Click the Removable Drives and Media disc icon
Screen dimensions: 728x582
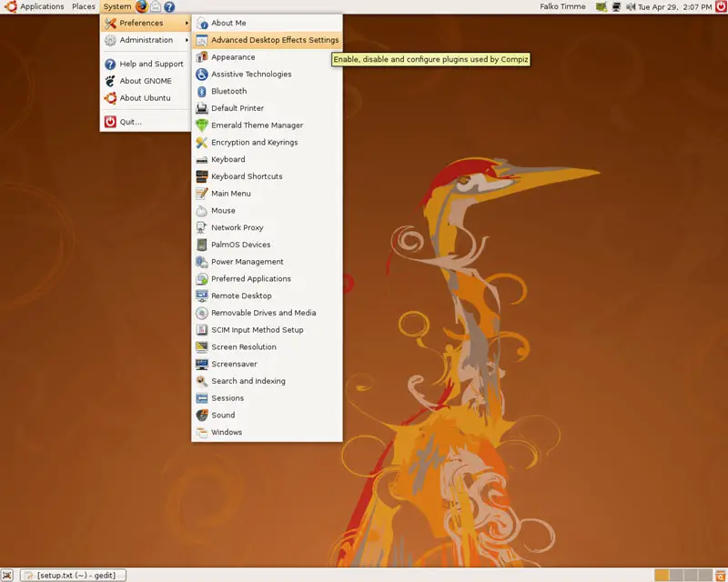point(202,313)
